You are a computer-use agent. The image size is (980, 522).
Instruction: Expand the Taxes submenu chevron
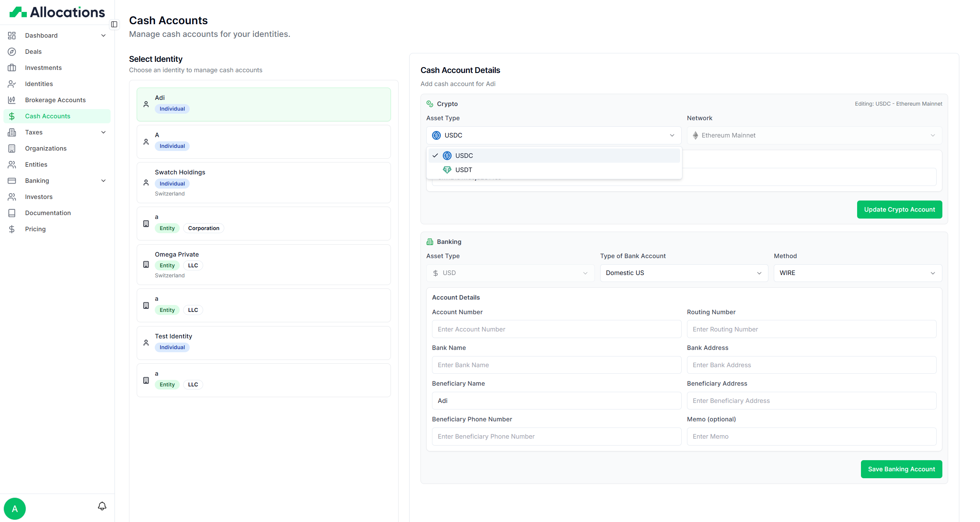[x=103, y=132]
